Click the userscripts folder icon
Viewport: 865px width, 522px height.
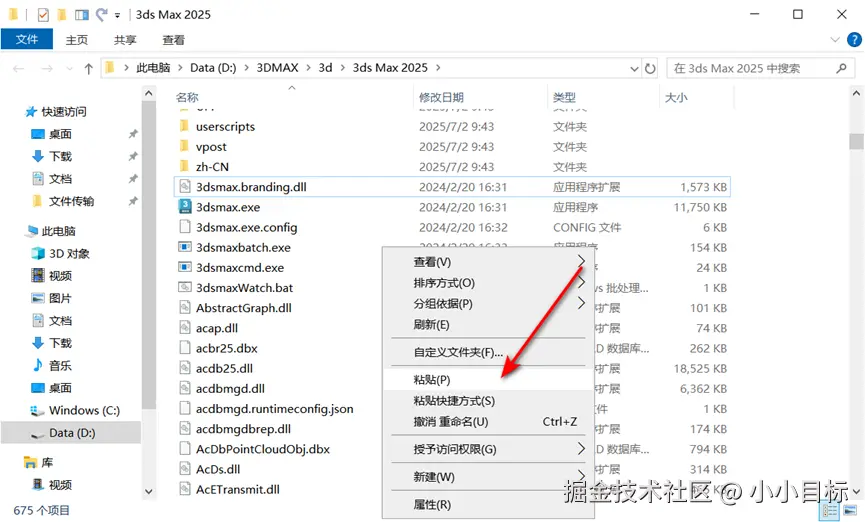coord(185,126)
